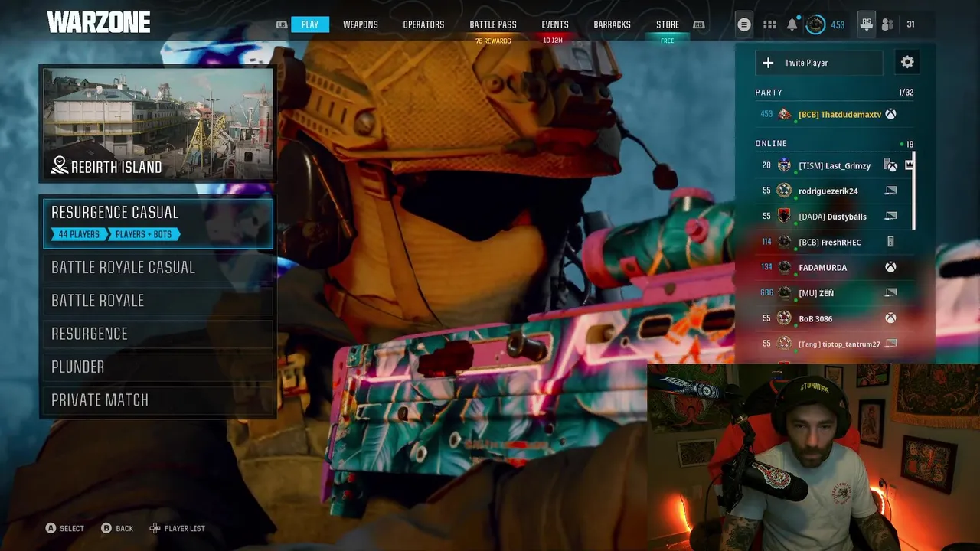Click the Player List prompt

(x=177, y=528)
